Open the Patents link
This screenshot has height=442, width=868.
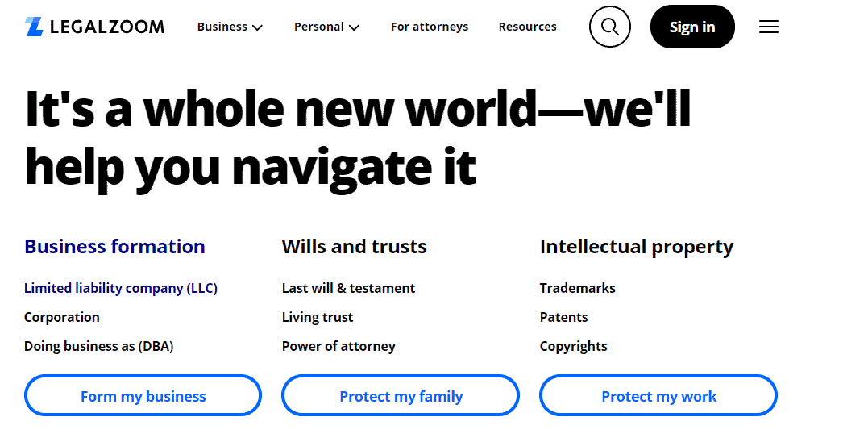[x=563, y=317]
